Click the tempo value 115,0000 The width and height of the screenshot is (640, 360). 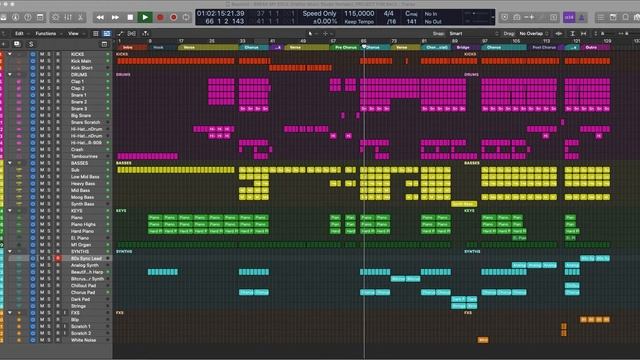359,14
